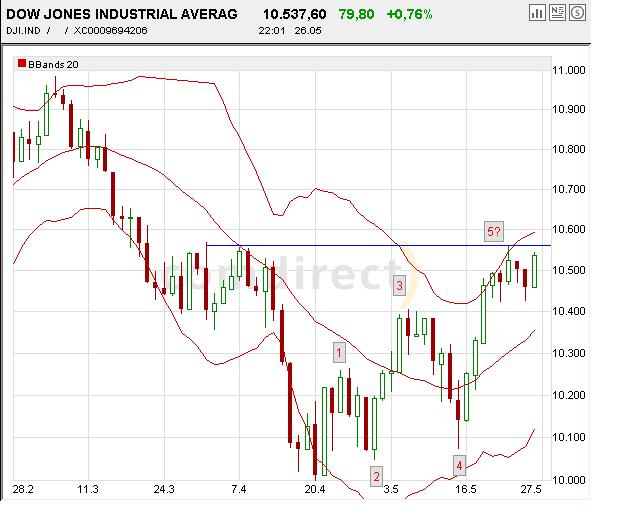The height and width of the screenshot is (512, 640).
Task: Click the 20.4 date axis label
Action: pos(315,489)
